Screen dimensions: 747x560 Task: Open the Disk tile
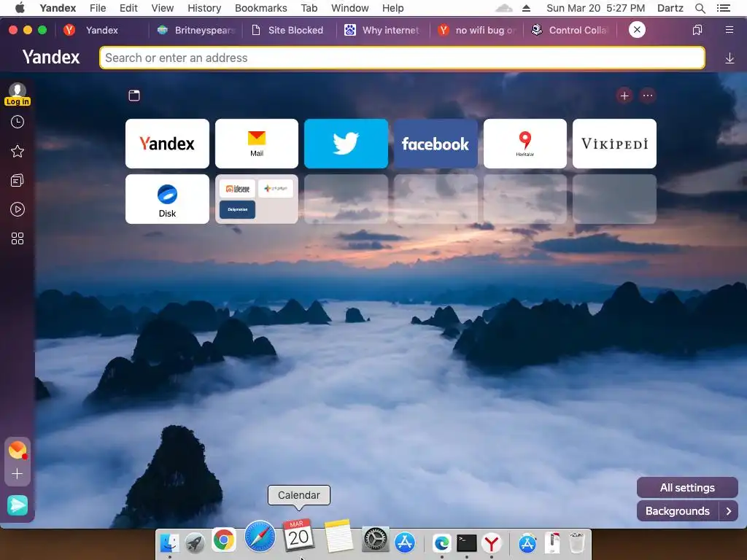coord(167,199)
